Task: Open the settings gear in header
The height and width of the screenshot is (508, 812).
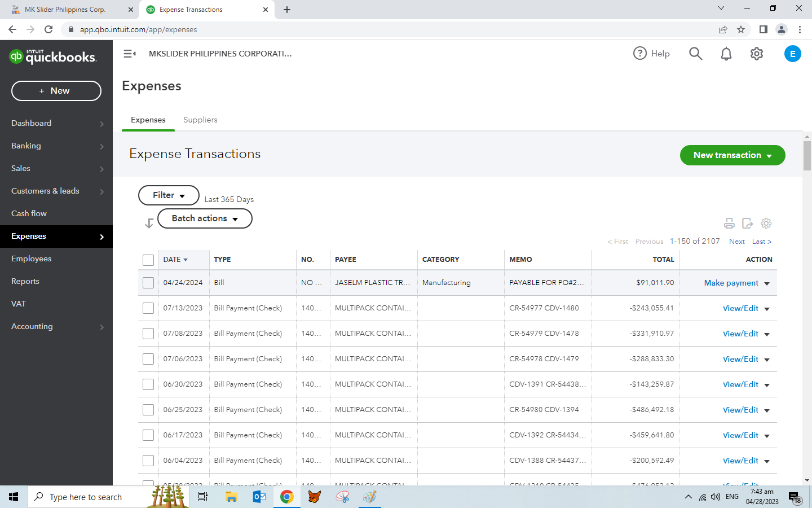Action: pos(757,54)
